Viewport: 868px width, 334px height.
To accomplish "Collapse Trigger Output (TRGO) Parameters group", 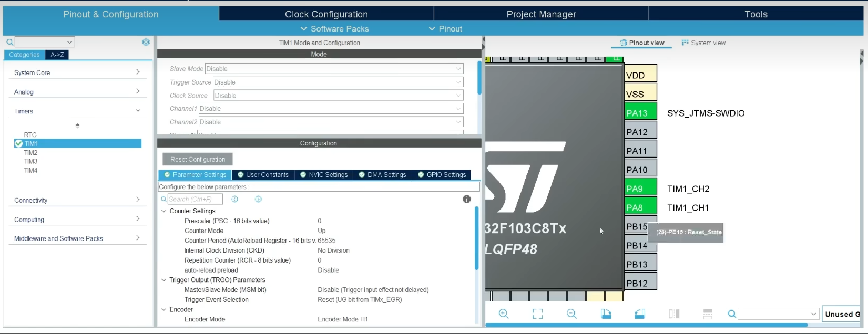I will click(164, 280).
